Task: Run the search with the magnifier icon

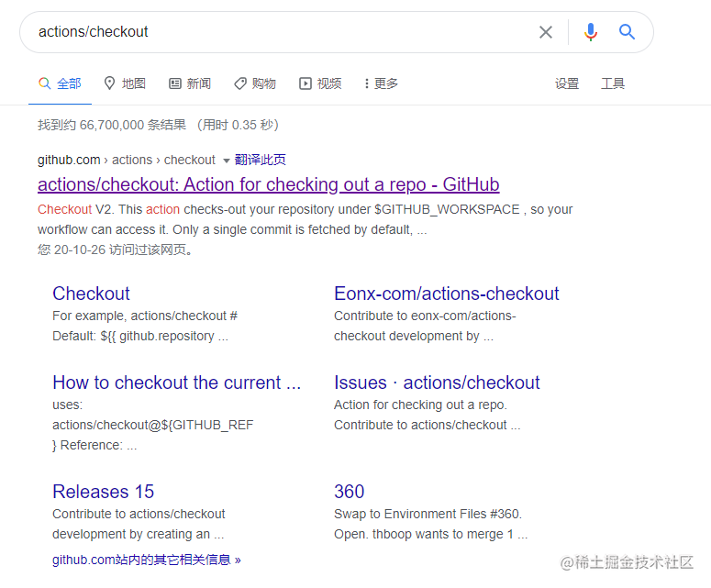Action: click(x=627, y=32)
